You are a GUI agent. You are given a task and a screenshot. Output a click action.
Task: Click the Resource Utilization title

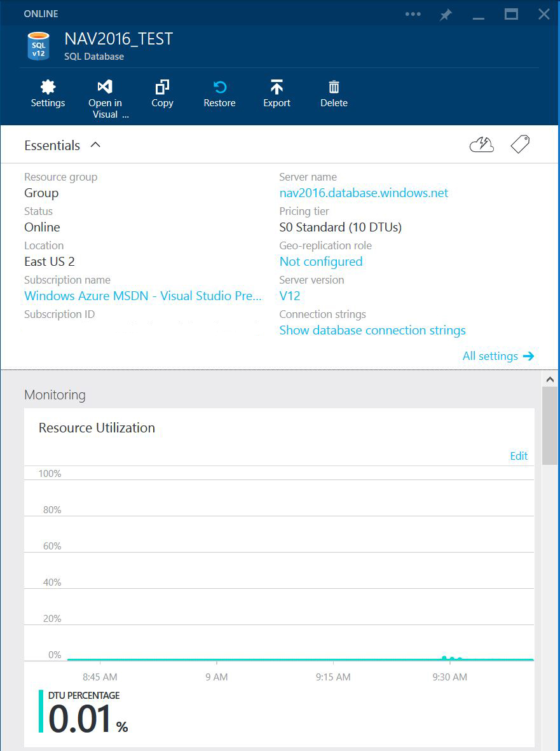coord(97,428)
